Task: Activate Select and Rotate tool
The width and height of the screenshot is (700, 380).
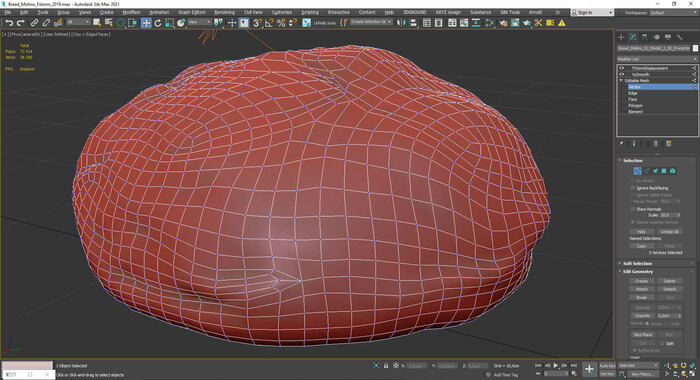Action: tap(158, 22)
